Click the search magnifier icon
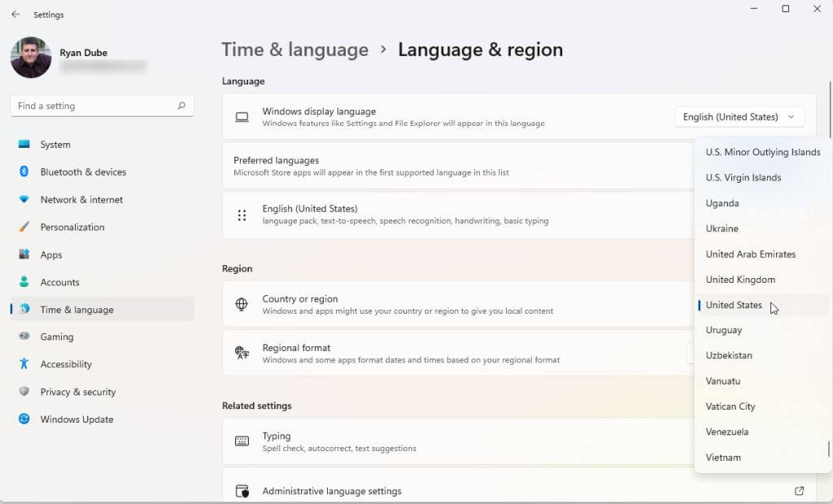 (181, 106)
